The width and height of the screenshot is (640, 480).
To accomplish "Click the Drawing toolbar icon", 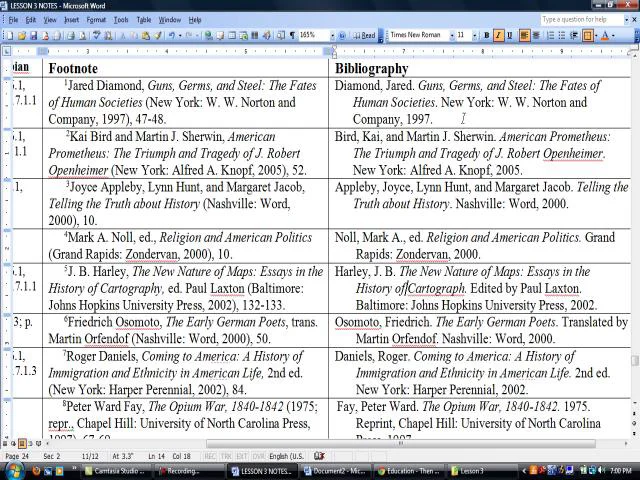I will (267, 36).
